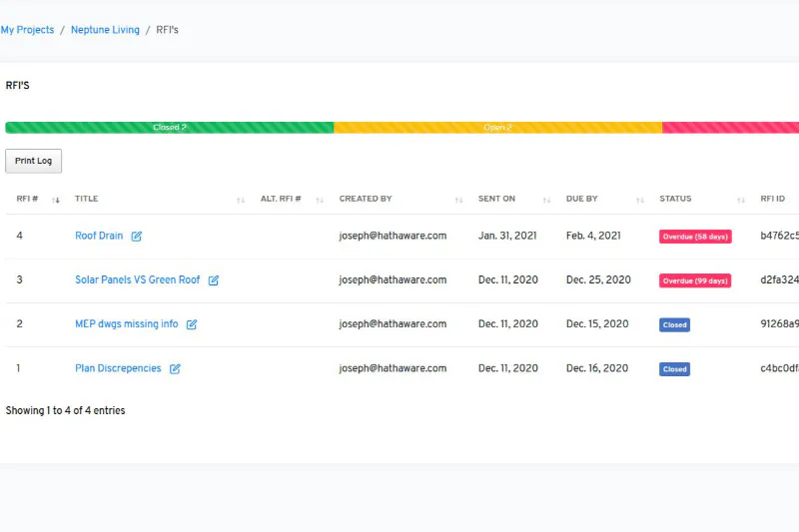Image resolution: width=799 pixels, height=532 pixels.
Task: Sort by Sent On column arrows
Action: pyautogui.click(x=546, y=200)
